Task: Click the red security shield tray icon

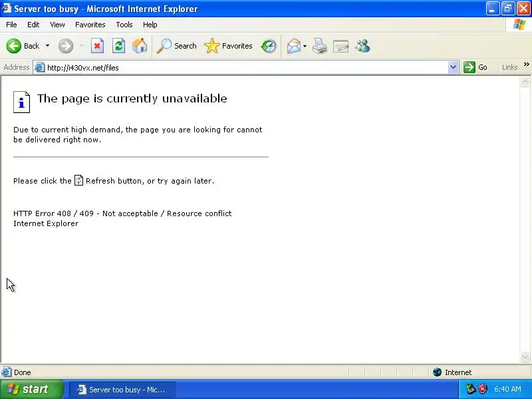Action: [x=483, y=389]
